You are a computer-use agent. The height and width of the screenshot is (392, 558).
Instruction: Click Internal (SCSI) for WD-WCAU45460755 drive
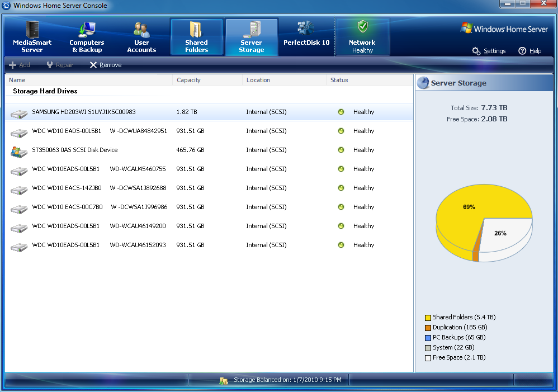click(x=266, y=169)
